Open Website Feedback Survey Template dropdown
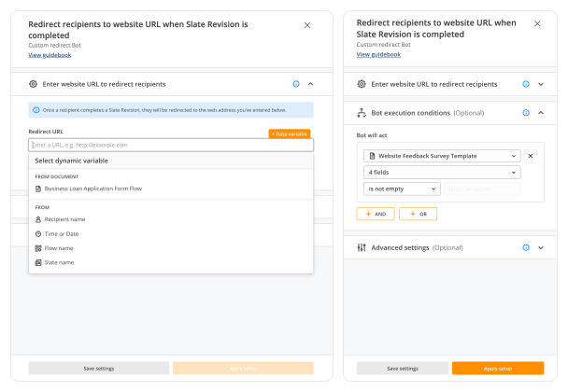568x392 pixels. point(442,156)
